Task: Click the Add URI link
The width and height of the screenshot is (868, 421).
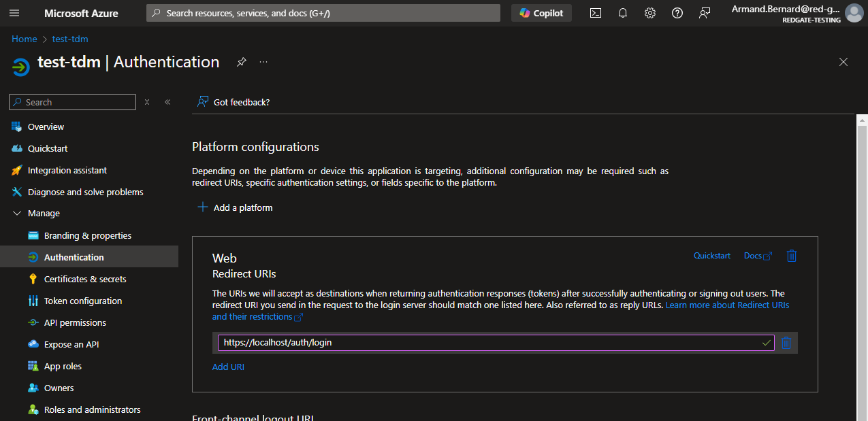Action: tap(228, 367)
